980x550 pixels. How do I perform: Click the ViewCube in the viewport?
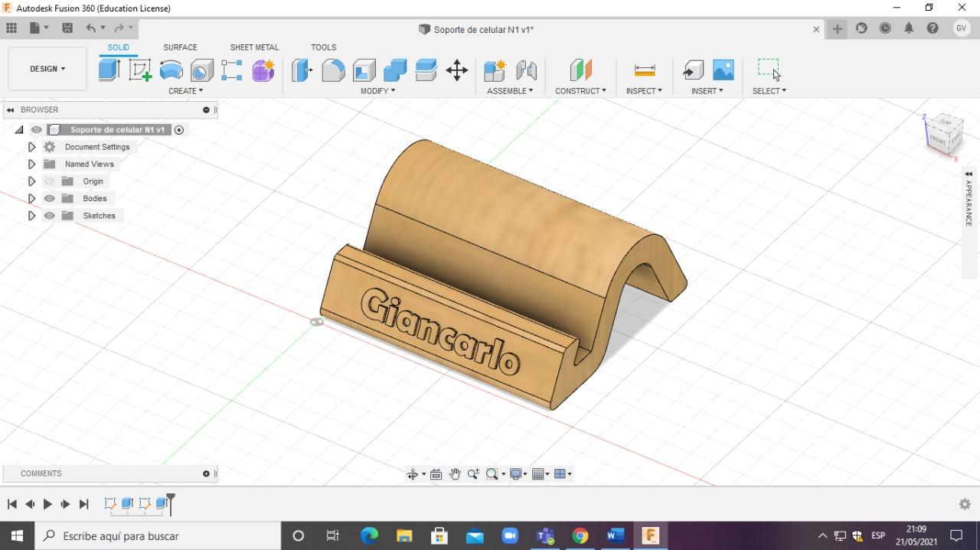tap(942, 135)
